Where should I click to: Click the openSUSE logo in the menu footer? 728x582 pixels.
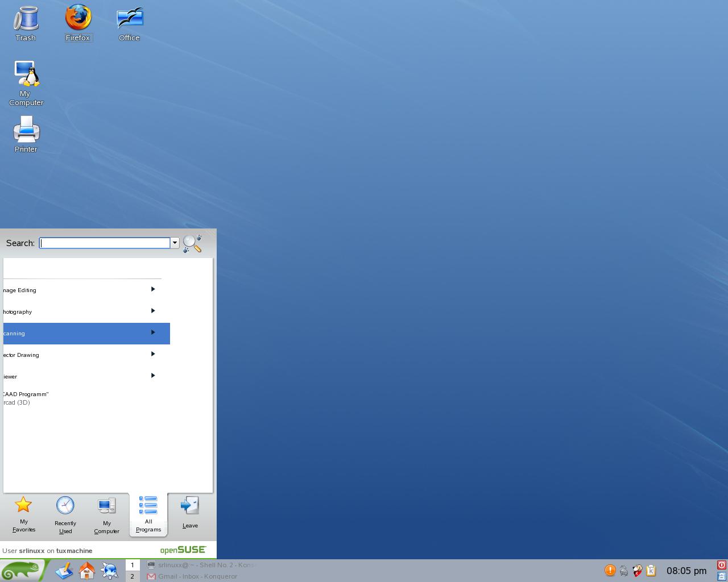[183, 550]
